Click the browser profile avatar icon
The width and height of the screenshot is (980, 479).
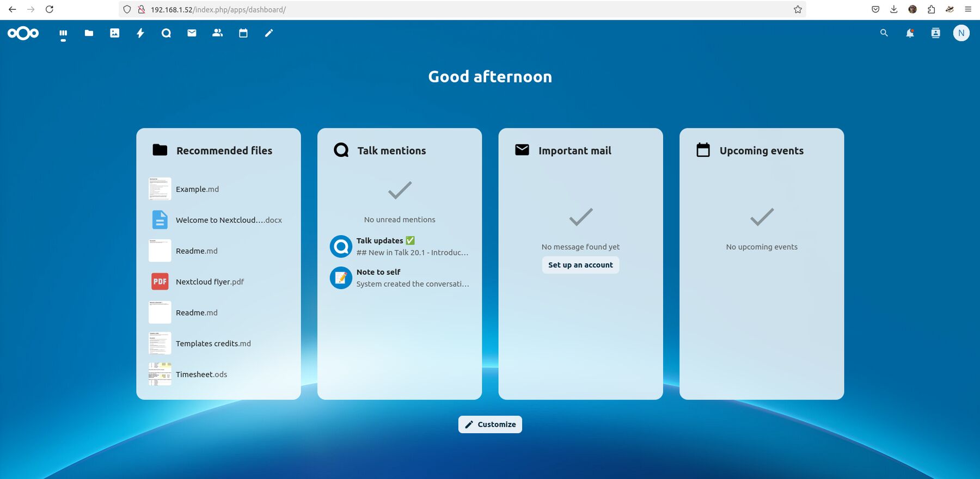click(x=913, y=9)
